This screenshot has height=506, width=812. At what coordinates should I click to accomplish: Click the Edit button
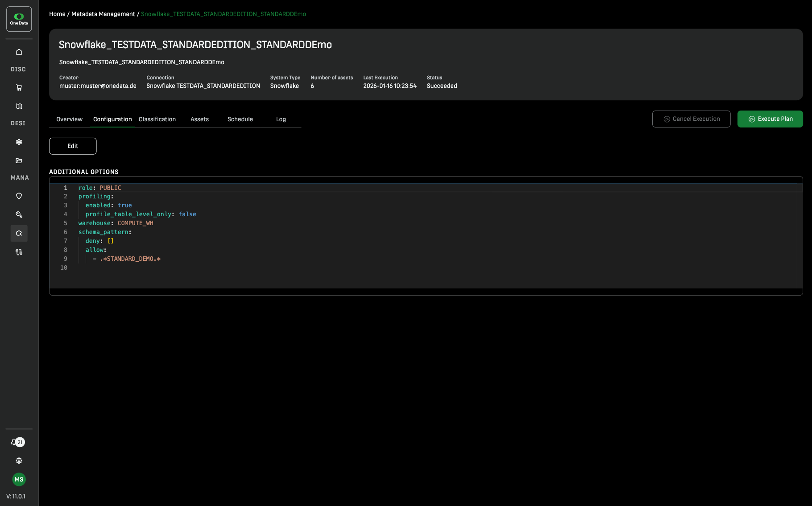pos(73,146)
